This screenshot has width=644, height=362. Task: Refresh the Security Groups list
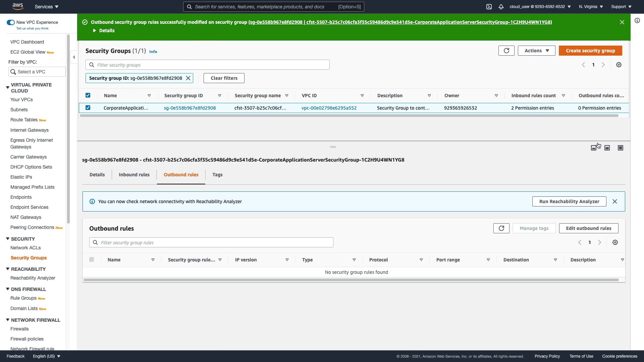pos(506,51)
